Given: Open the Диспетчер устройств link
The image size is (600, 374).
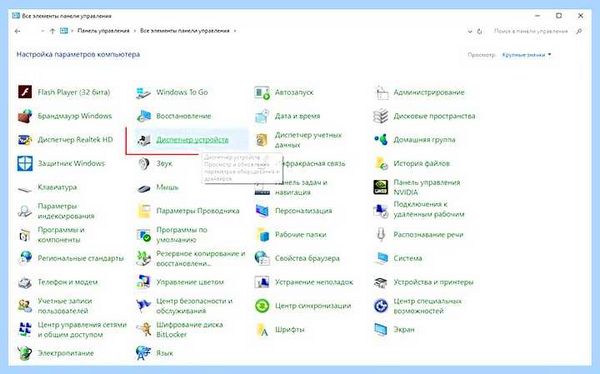Looking at the screenshot, I should click(192, 140).
